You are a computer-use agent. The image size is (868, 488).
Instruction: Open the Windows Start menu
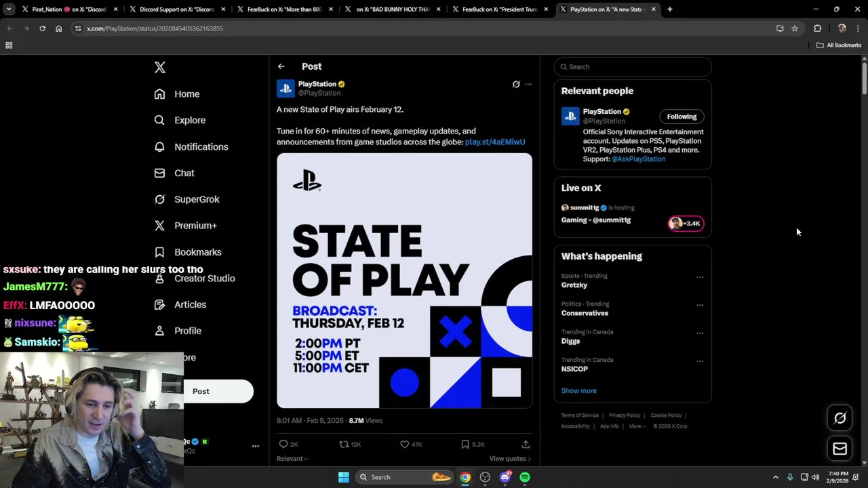tap(344, 477)
